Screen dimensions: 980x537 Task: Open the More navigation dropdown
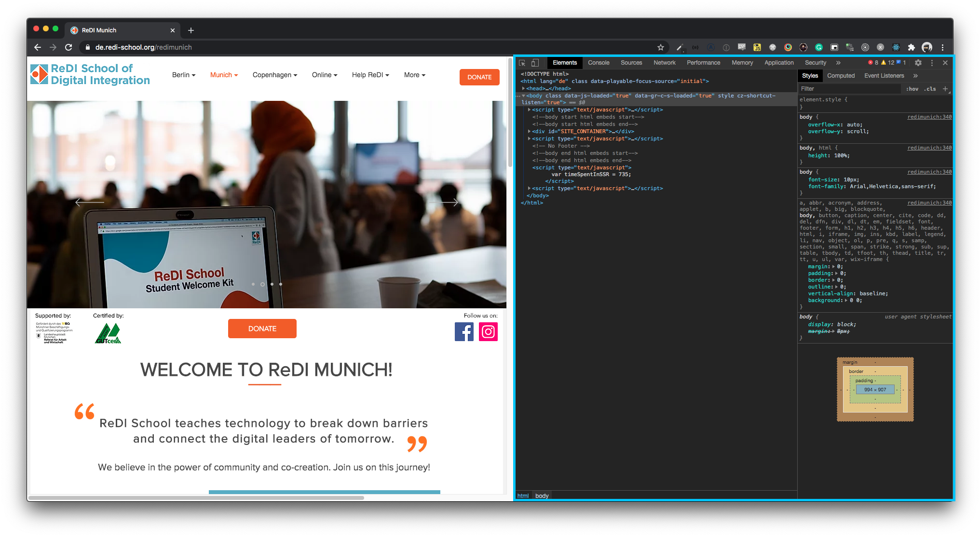[415, 75]
